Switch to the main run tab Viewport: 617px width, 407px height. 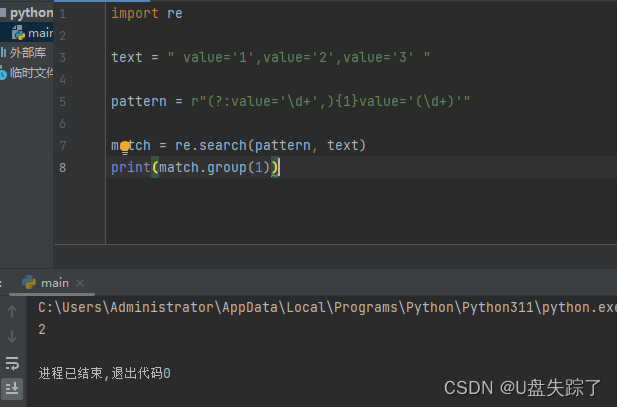click(54, 283)
